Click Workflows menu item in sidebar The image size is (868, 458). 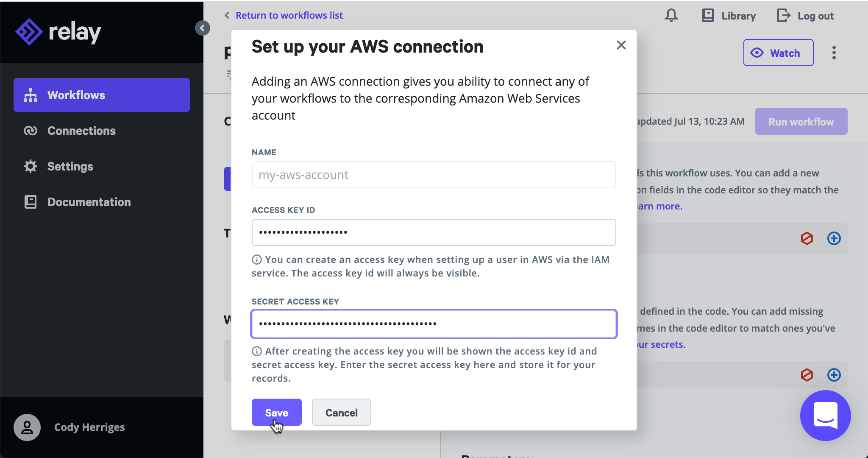(x=102, y=95)
